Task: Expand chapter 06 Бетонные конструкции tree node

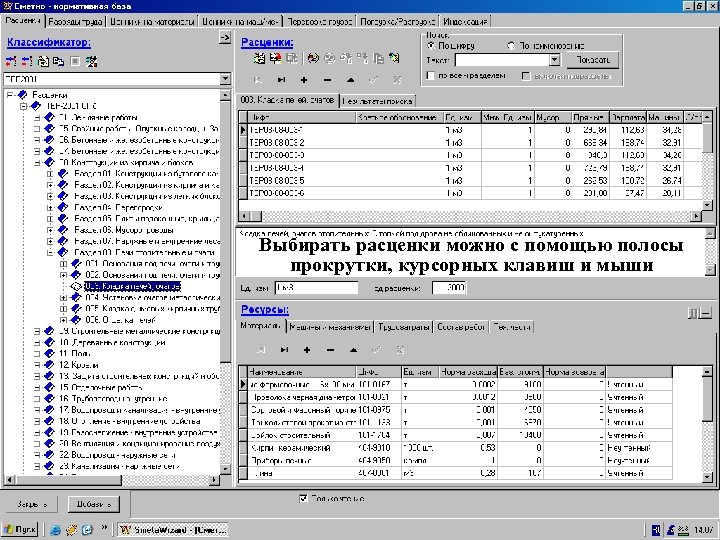Action: point(37,140)
